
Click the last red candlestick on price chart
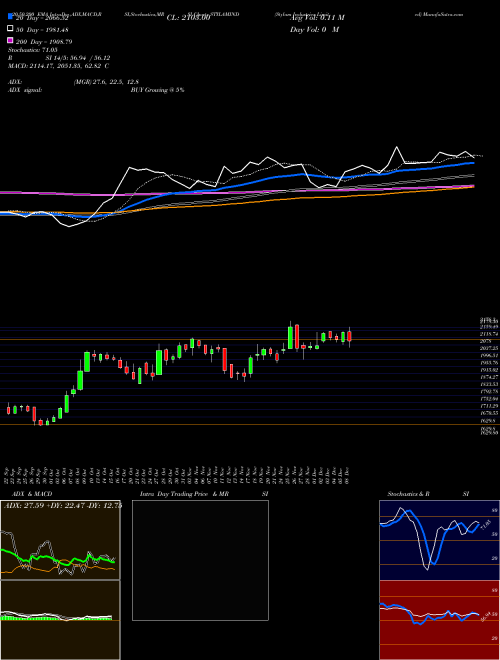click(349, 336)
